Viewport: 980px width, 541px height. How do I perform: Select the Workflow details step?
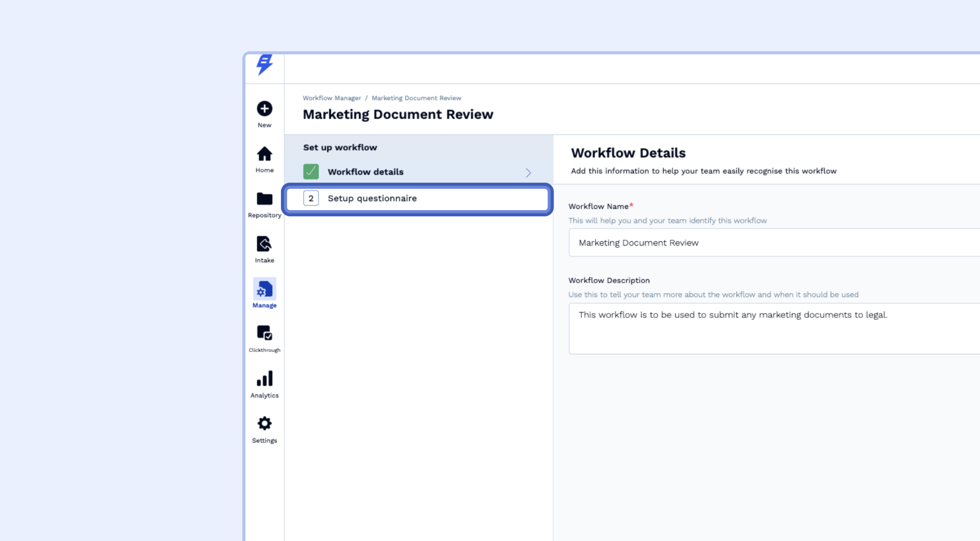(366, 172)
